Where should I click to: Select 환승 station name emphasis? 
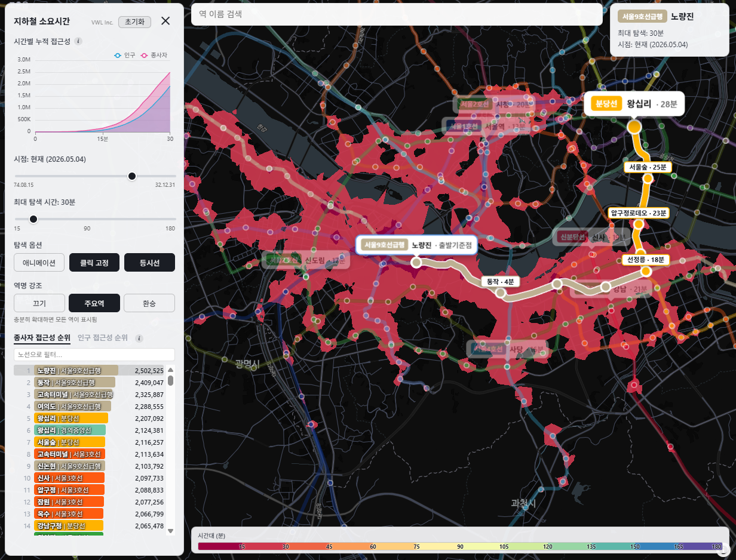point(149,303)
